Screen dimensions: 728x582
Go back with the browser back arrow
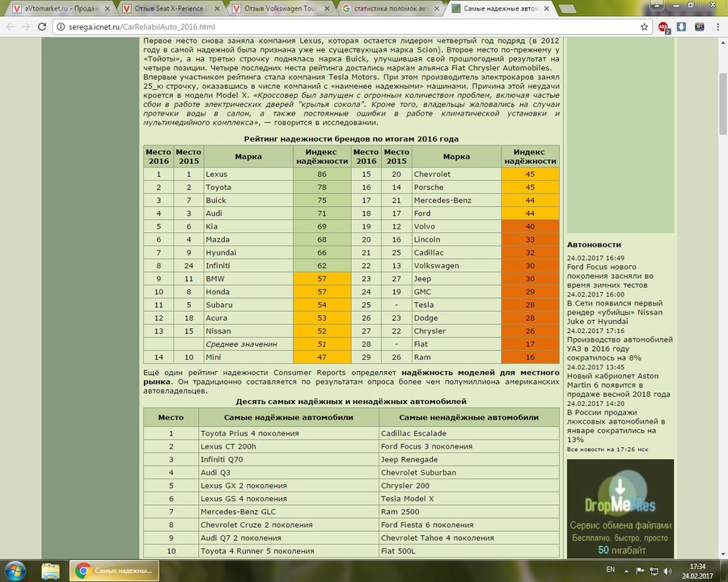click(x=11, y=27)
